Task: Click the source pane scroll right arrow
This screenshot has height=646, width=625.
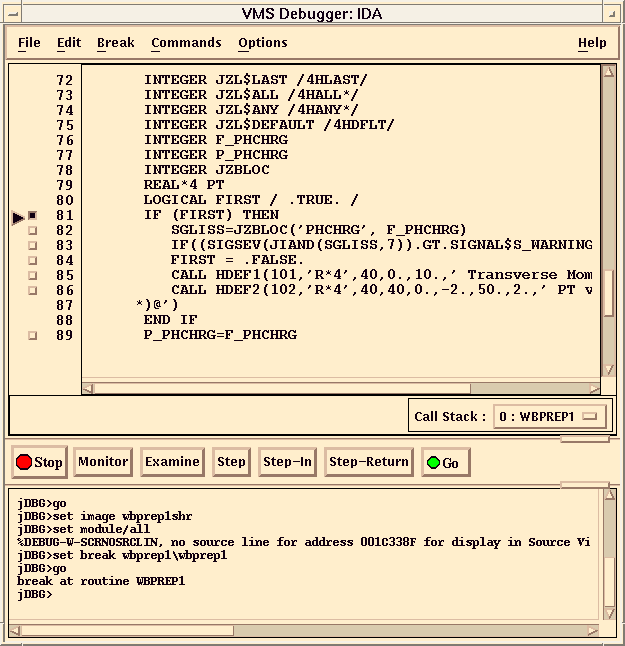Action: (x=595, y=388)
